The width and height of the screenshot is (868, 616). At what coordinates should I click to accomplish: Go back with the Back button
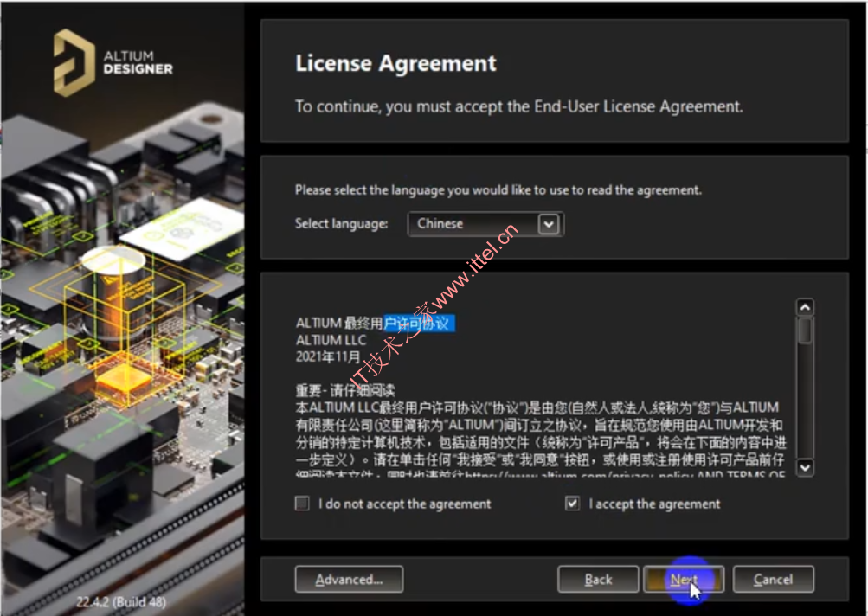pos(598,580)
